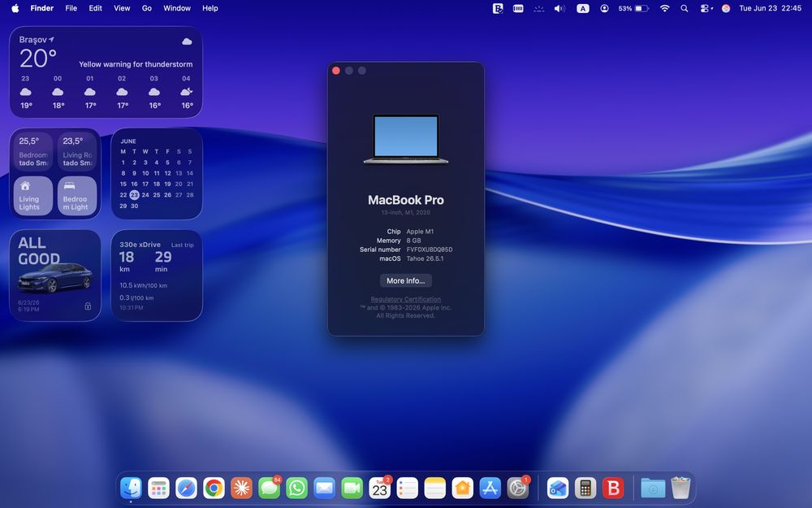Open the Edit menu
812x508 pixels.
[95, 8]
